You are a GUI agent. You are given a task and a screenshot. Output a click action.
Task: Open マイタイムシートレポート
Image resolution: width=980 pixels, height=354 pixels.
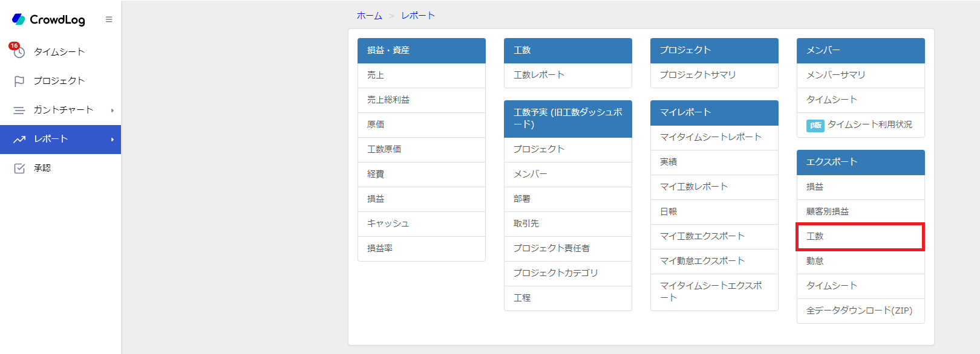[x=714, y=137]
